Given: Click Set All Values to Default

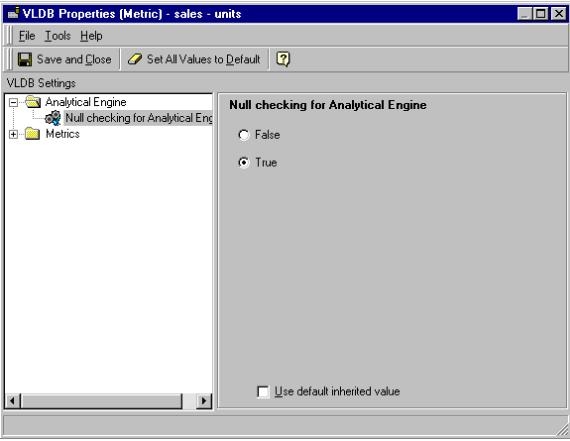Looking at the screenshot, I should [x=204, y=59].
